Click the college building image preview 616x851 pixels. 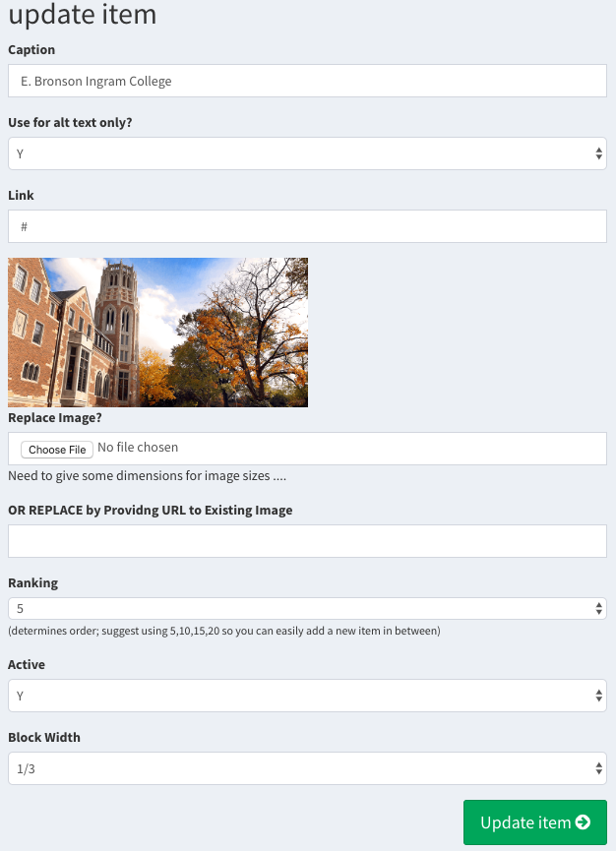[157, 332]
